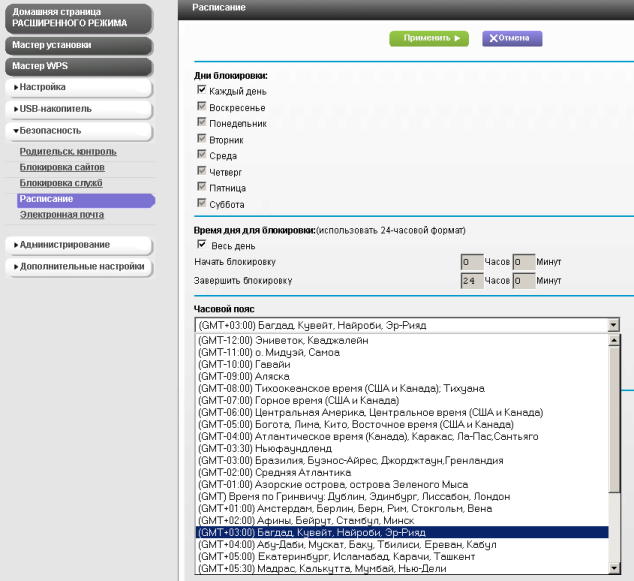The height and width of the screenshot is (581, 634).
Task: Click the start blocking hours field
Action: click(472, 262)
